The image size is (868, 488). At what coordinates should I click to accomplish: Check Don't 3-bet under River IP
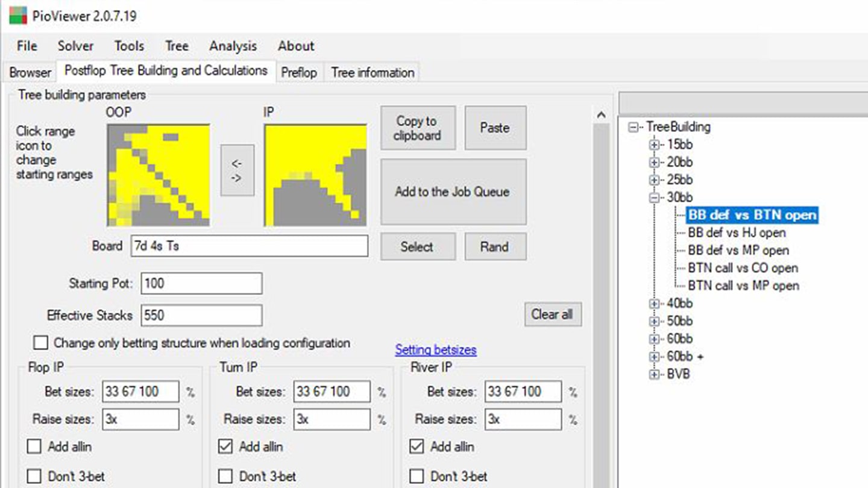pyautogui.click(x=417, y=477)
